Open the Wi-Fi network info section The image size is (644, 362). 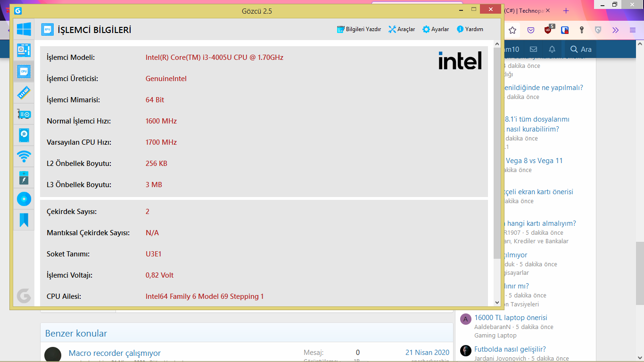pos(24,156)
